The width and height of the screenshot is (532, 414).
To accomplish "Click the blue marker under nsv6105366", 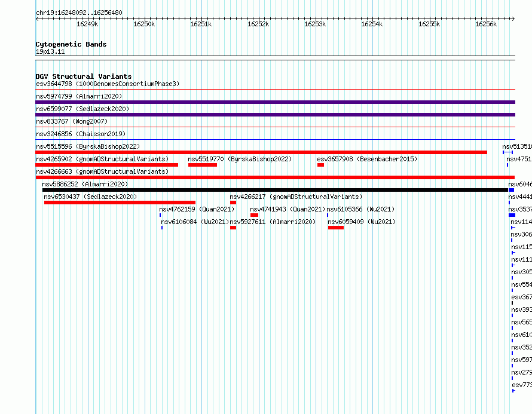I will (328, 215).
